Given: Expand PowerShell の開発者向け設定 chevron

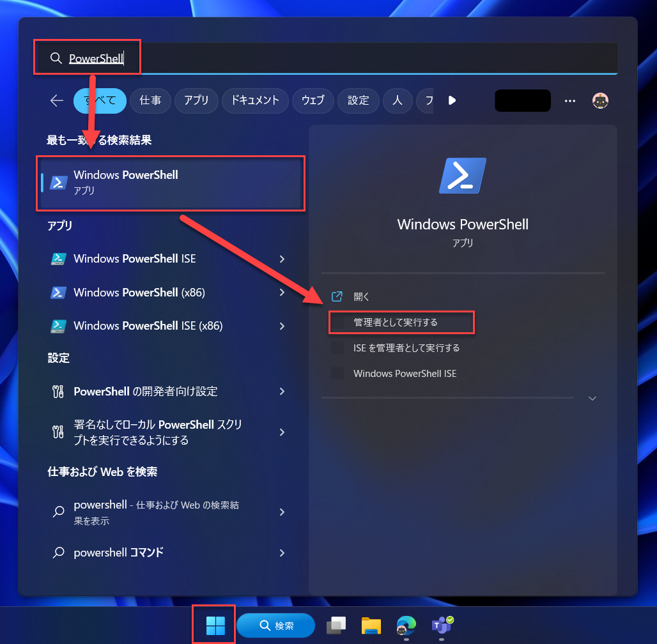Looking at the screenshot, I should coord(282,392).
